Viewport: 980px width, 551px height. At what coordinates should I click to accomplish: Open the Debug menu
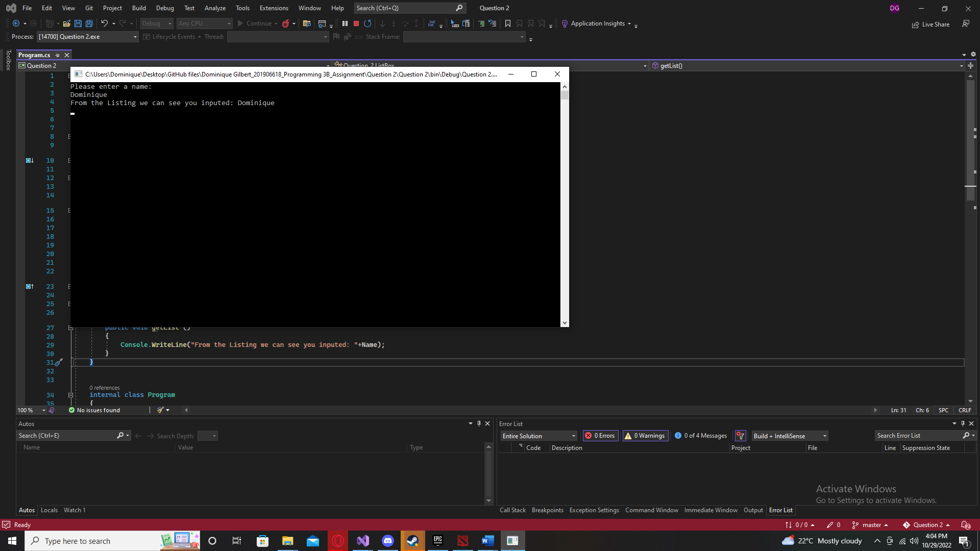165,8
